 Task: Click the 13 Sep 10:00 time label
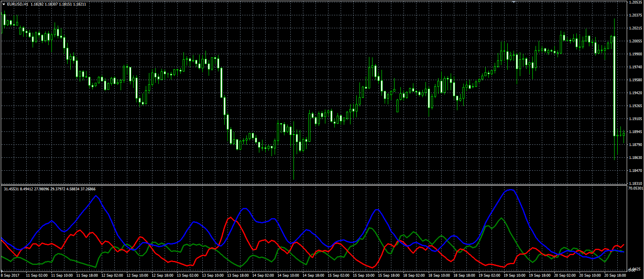pyautogui.click(x=213, y=275)
